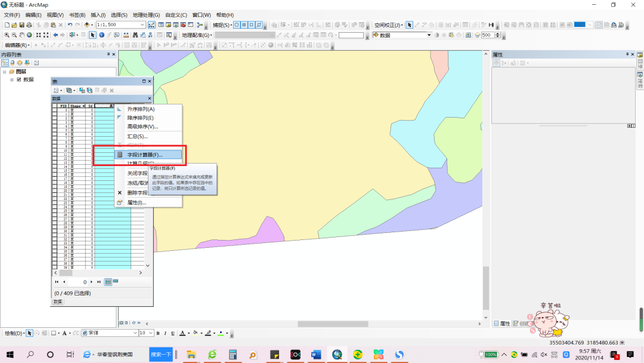Undo the last action
The image size is (644, 363).
[x=70, y=25]
